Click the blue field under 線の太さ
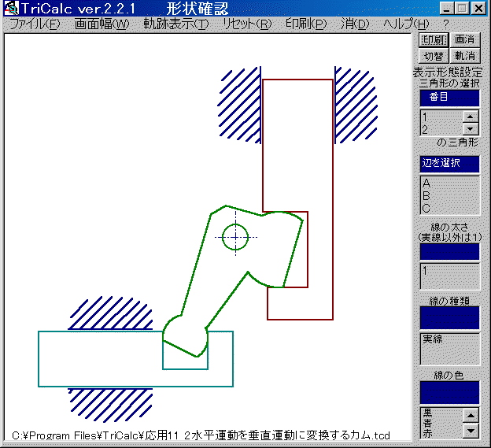The image size is (491, 448). tap(449, 252)
